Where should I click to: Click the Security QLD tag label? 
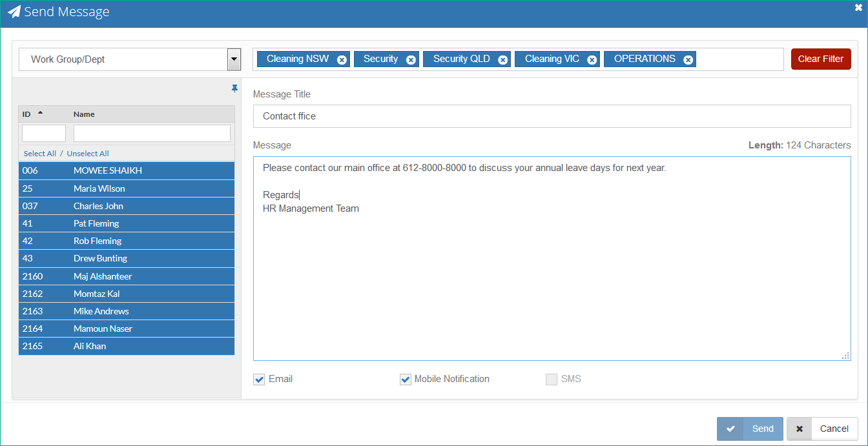pos(462,59)
